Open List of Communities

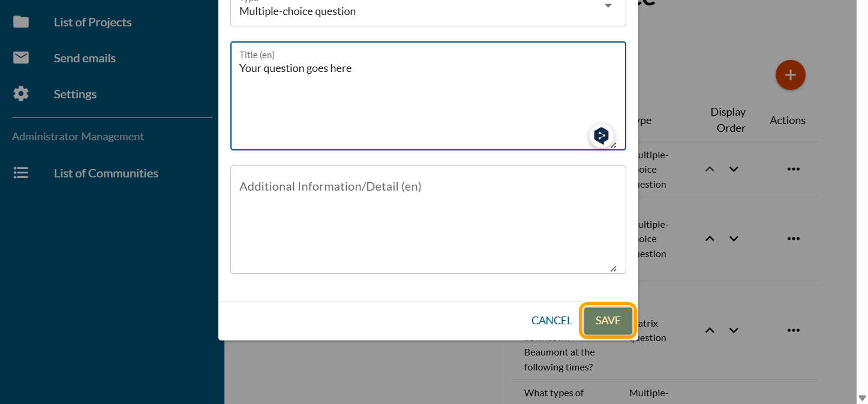106,173
